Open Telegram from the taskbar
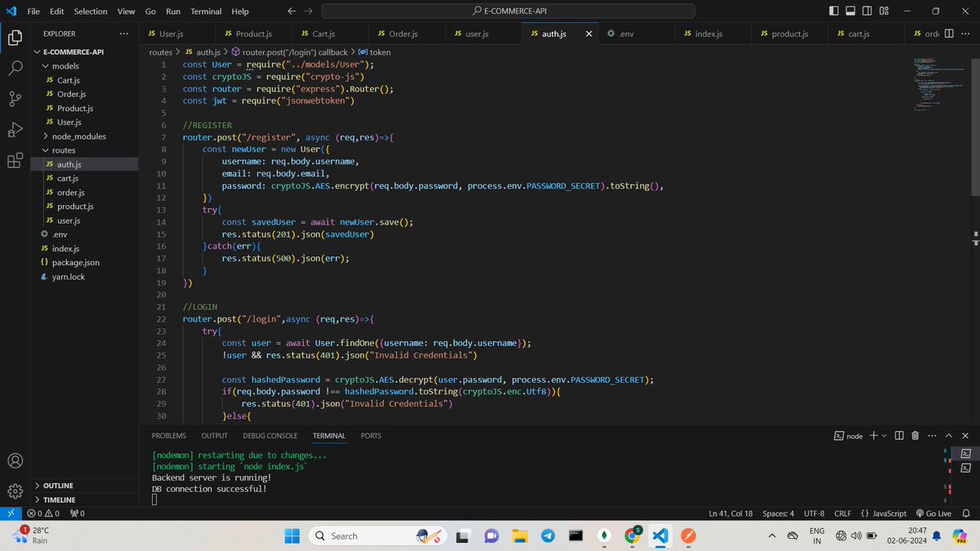 pos(548,535)
